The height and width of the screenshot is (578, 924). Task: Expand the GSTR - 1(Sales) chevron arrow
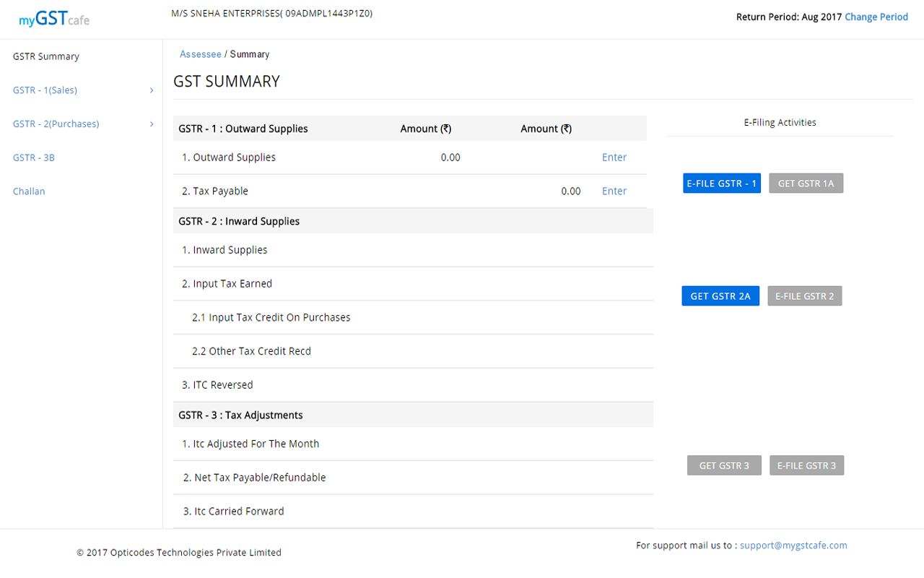coord(152,90)
